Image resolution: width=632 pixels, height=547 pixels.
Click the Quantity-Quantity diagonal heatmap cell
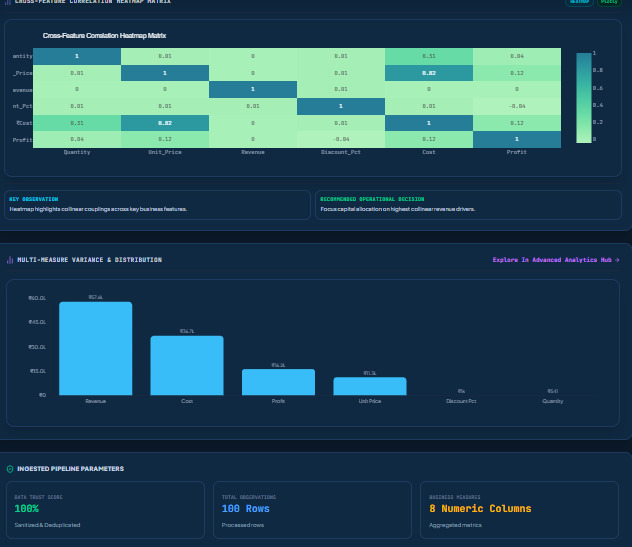(77, 56)
